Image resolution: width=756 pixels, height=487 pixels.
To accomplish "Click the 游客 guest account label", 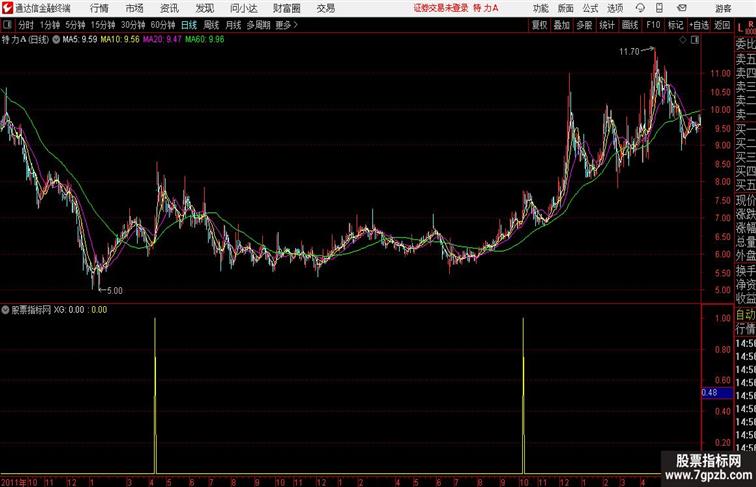I will (x=723, y=8).
